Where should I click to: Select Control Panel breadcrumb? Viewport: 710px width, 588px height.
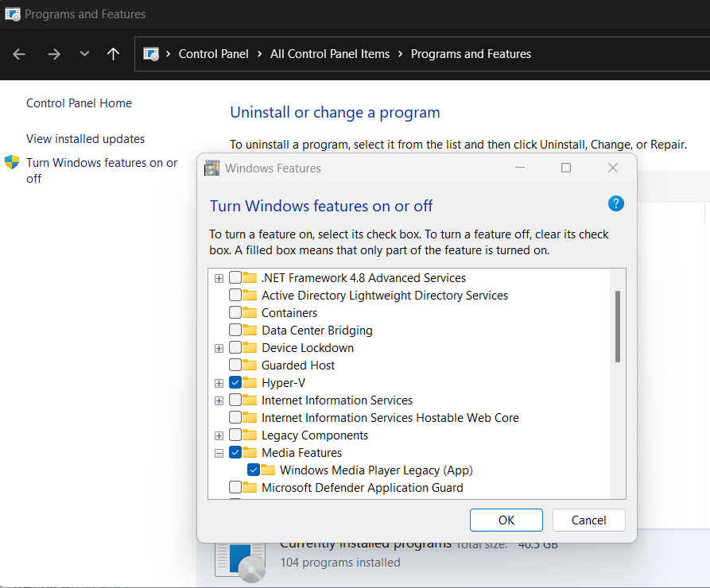point(213,54)
